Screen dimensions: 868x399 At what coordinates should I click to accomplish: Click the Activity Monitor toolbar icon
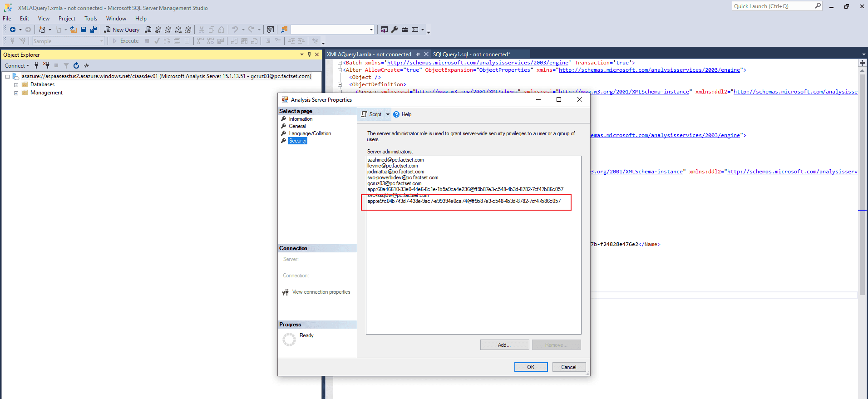click(x=271, y=30)
